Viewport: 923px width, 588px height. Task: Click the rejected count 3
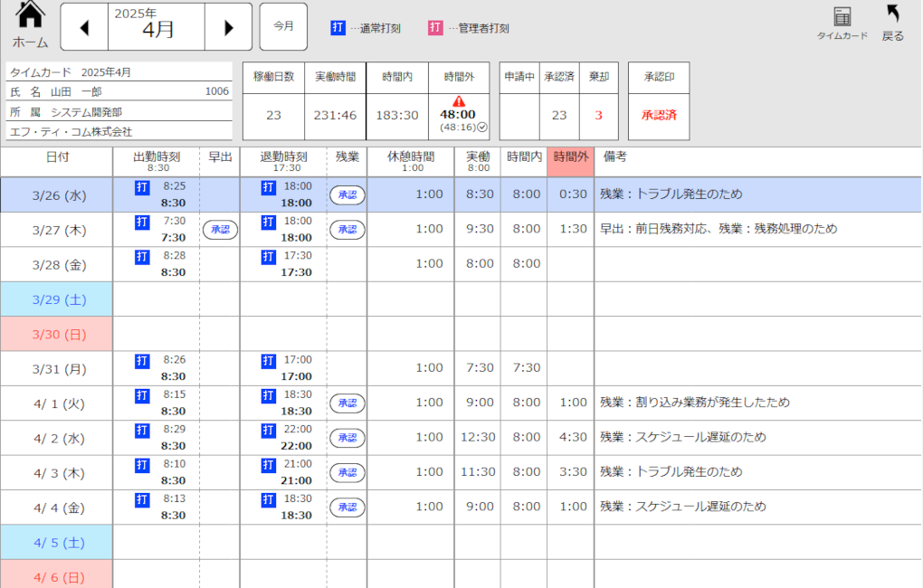pyautogui.click(x=599, y=116)
